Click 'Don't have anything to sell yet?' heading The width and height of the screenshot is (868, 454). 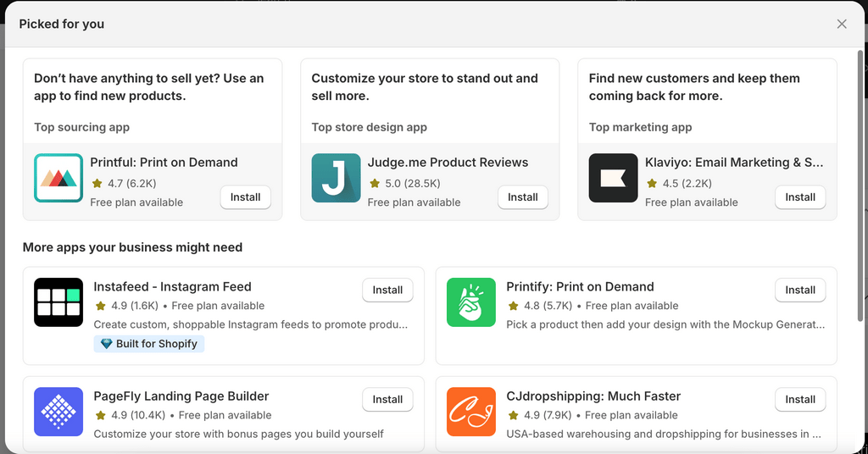coord(149,86)
